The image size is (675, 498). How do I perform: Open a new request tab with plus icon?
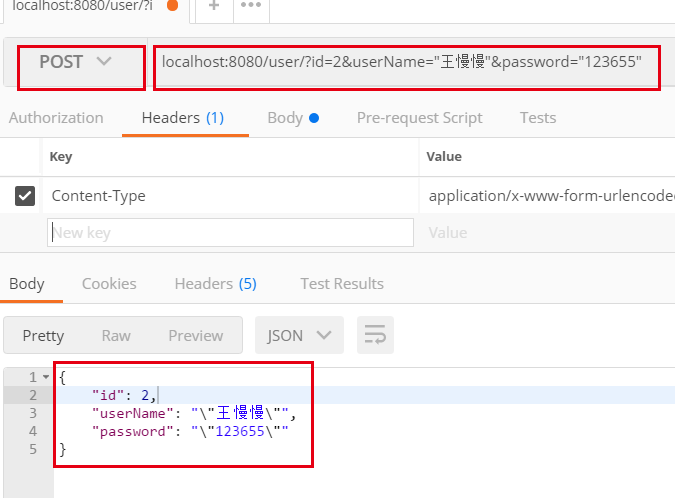[x=214, y=6]
